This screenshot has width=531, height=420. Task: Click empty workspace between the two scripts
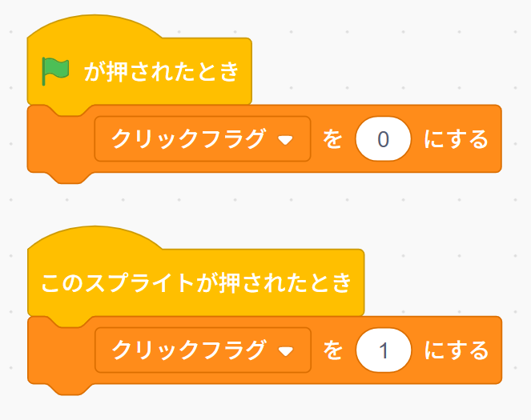tap(264, 203)
